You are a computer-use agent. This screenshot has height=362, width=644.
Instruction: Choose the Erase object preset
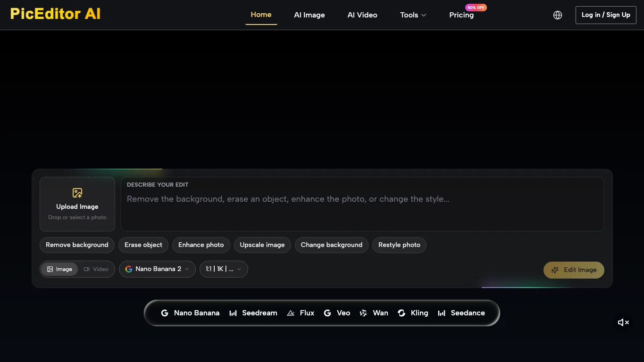tap(143, 245)
